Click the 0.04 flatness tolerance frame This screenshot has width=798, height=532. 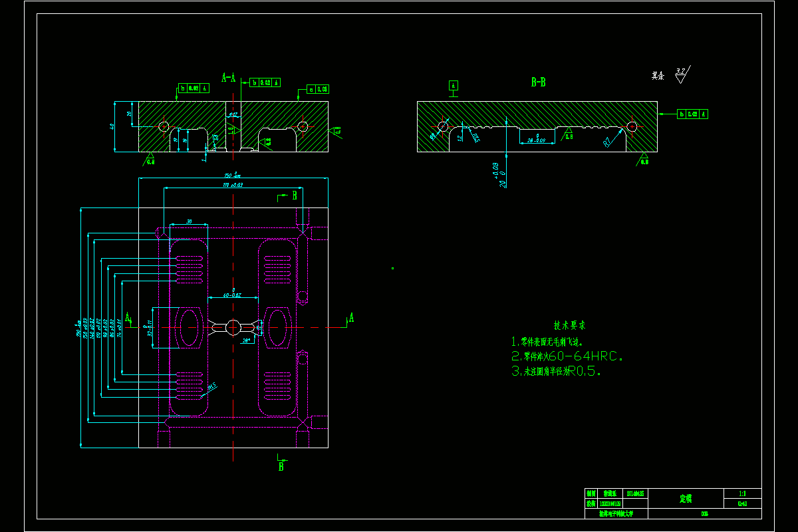point(319,88)
